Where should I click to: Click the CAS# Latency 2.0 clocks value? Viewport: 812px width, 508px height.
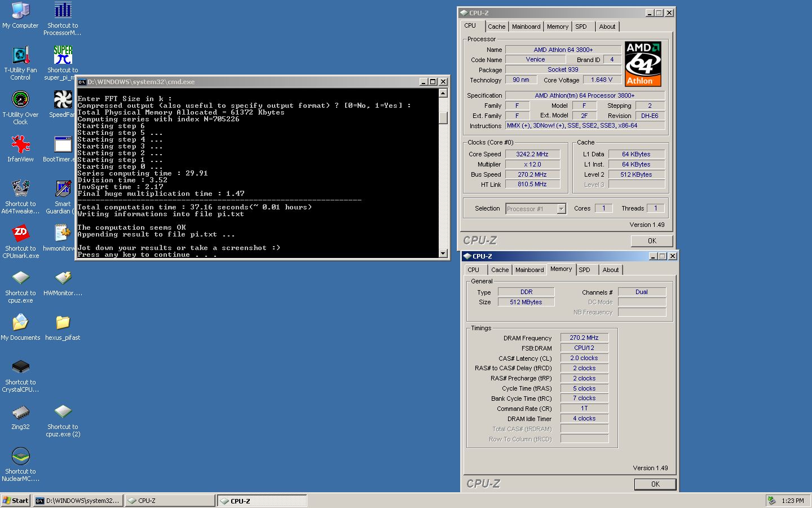tap(584, 358)
